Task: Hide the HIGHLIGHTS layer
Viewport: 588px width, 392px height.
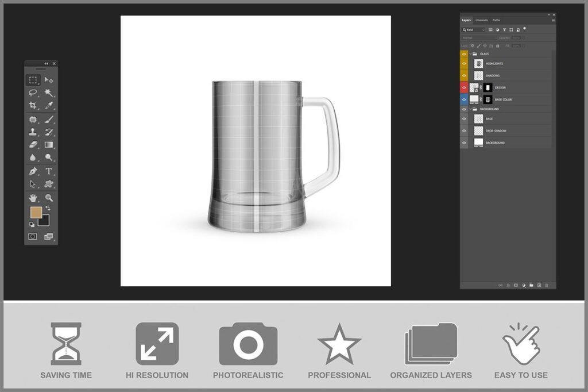Action: click(464, 64)
